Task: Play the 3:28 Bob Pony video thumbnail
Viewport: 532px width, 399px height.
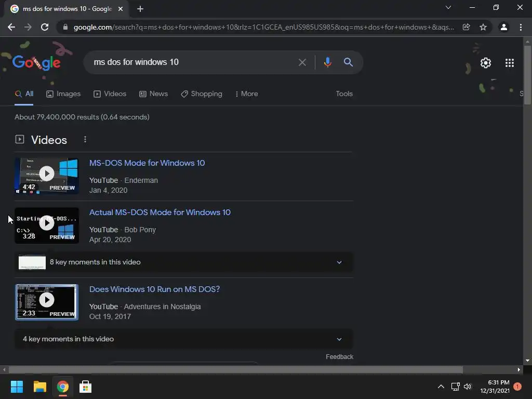Action: (47, 225)
